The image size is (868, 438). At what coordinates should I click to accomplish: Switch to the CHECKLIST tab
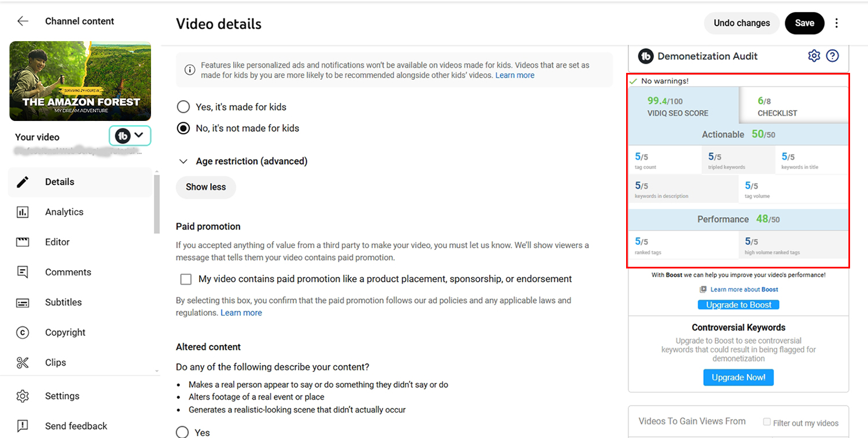pyautogui.click(x=794, y=106)
